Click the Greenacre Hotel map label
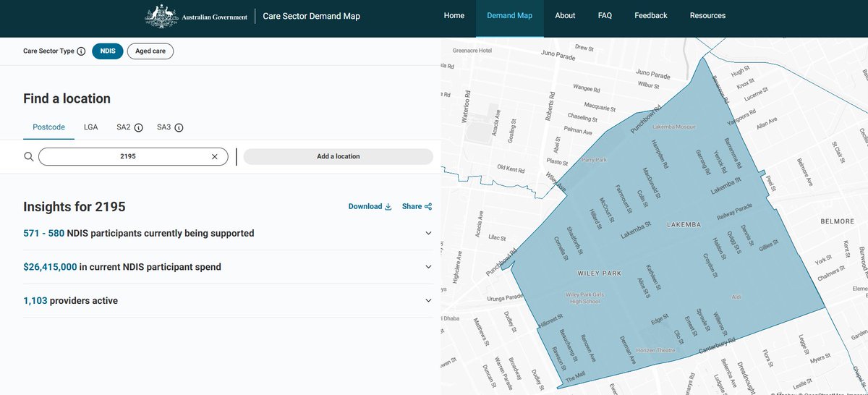Screen dimensions: 868x395 point(472,51)
